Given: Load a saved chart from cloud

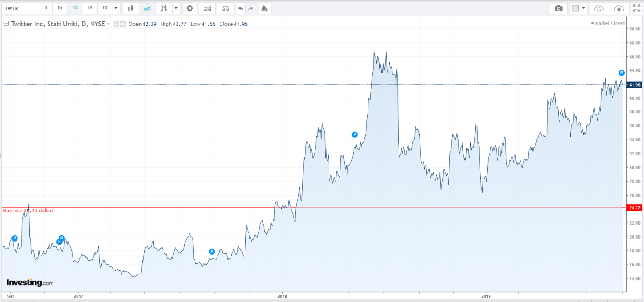Looking at the screenshot, I should coord(599,8).
